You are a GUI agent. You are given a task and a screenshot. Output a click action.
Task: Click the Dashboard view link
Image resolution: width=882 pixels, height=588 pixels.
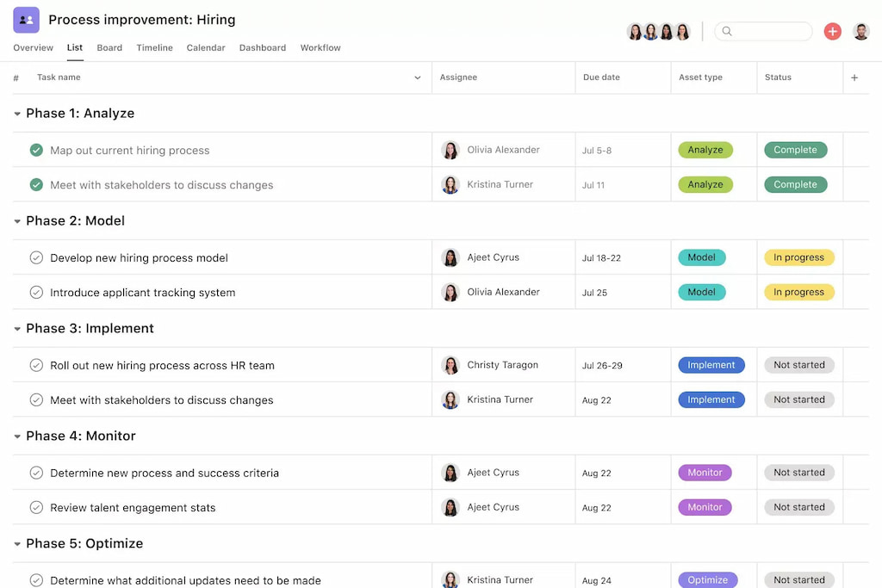pos(263,47)
